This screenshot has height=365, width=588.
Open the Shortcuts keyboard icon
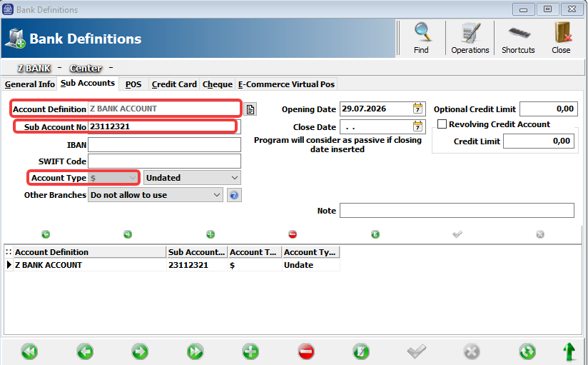[518, 38]
